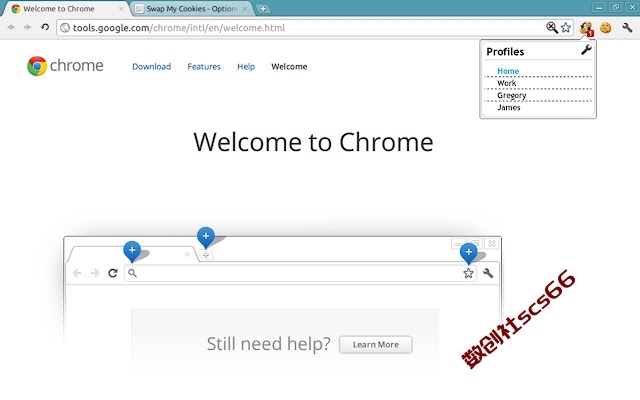Click the browser back arrow
Screen dimensions: 640x400
coord(11,27)
